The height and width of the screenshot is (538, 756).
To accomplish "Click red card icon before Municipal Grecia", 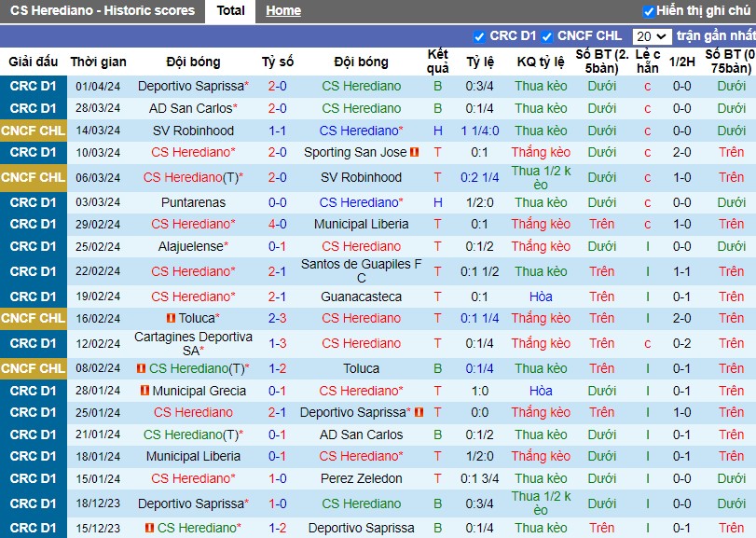I will pos(144,391).
